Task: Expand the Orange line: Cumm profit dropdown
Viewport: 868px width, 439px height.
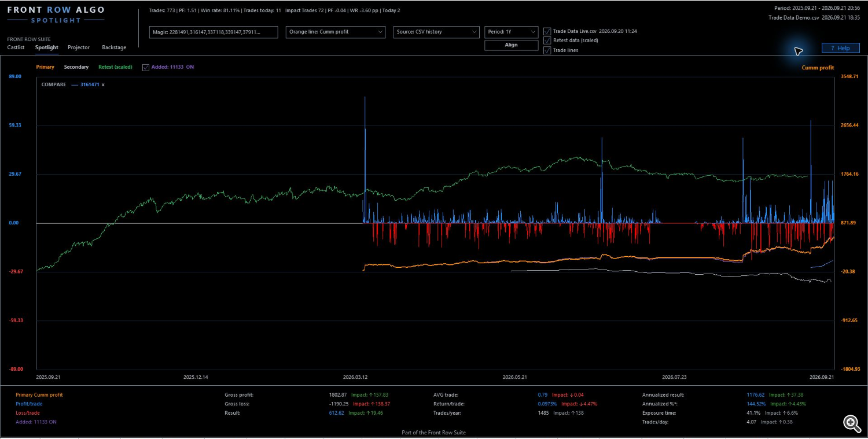Action: 336,32
